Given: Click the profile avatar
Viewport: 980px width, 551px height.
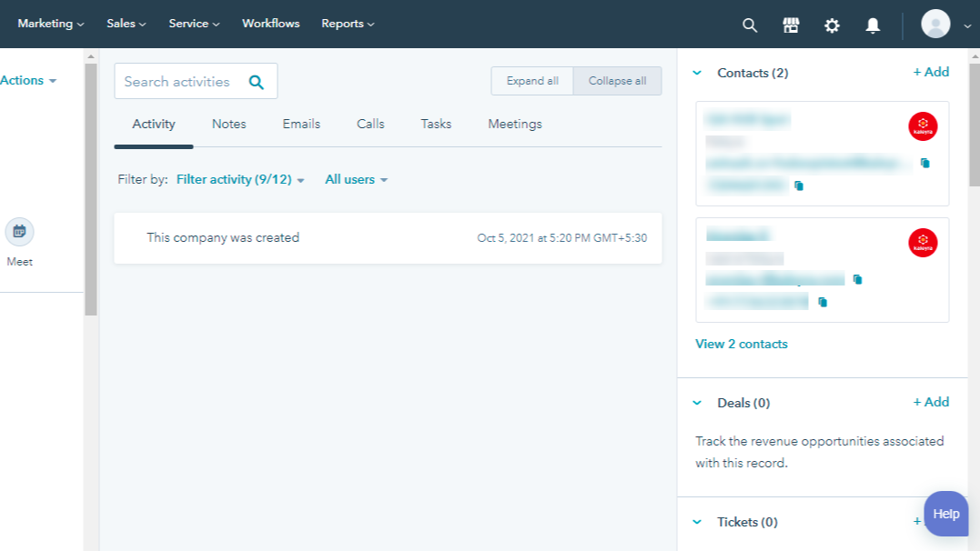Looking at the screenshot, I should pyautogui.click(x=935, y=25).
